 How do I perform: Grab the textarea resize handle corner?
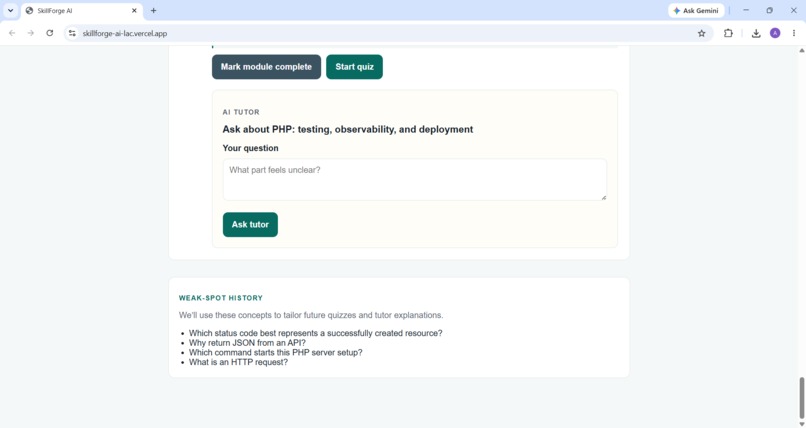coord(603,197)
